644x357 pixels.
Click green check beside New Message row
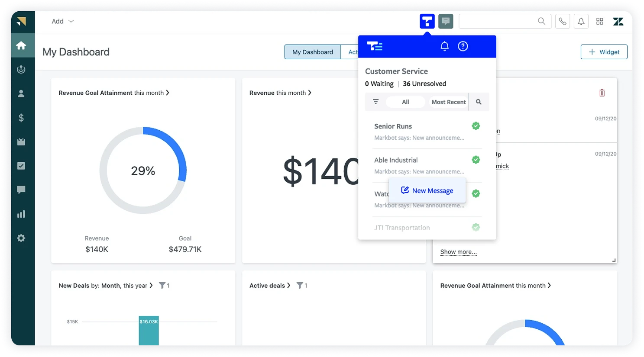476,193
